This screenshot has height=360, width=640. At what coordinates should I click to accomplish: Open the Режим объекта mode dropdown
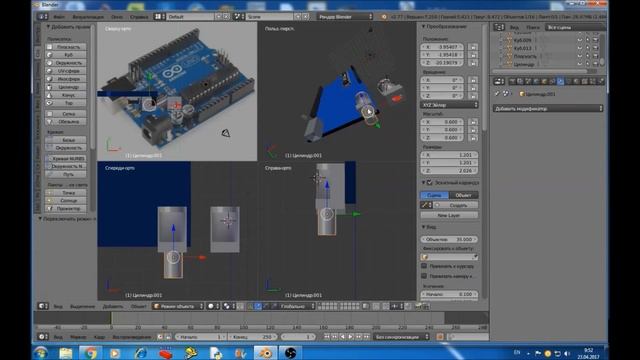[x=178, y=306]
